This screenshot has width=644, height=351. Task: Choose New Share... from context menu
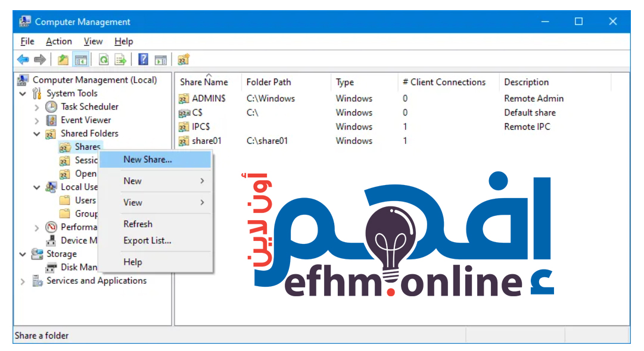[x=155, y=159]
